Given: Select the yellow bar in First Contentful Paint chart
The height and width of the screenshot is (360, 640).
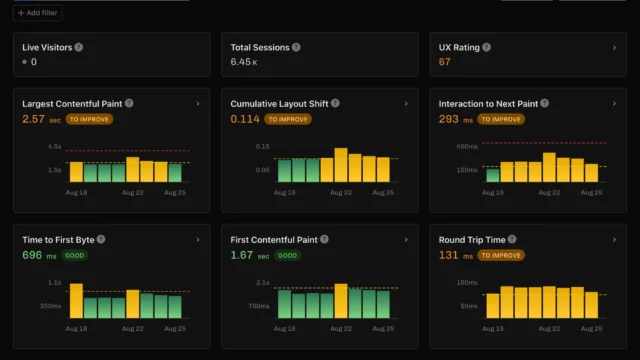Looking at the screenshot, I should point(341,301).
